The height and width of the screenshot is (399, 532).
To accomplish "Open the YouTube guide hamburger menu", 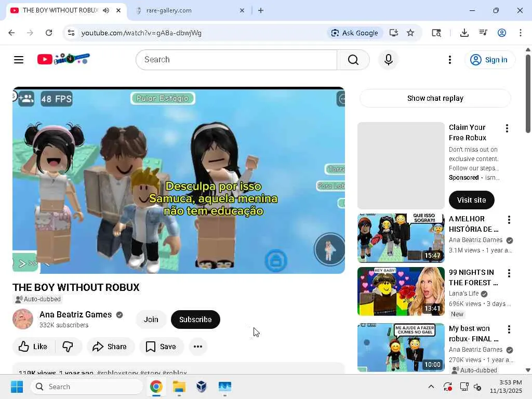I will coord(19,60).
